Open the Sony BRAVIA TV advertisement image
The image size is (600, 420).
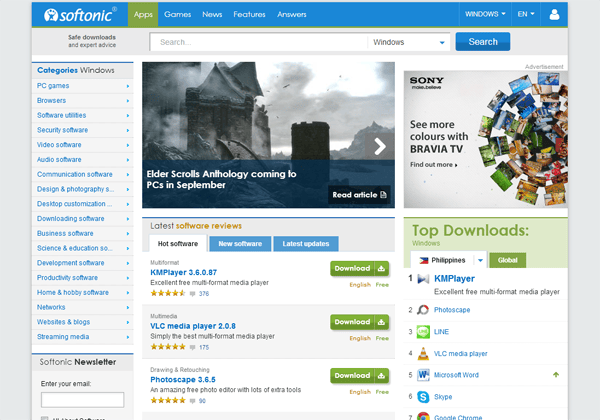click(486, 139)
